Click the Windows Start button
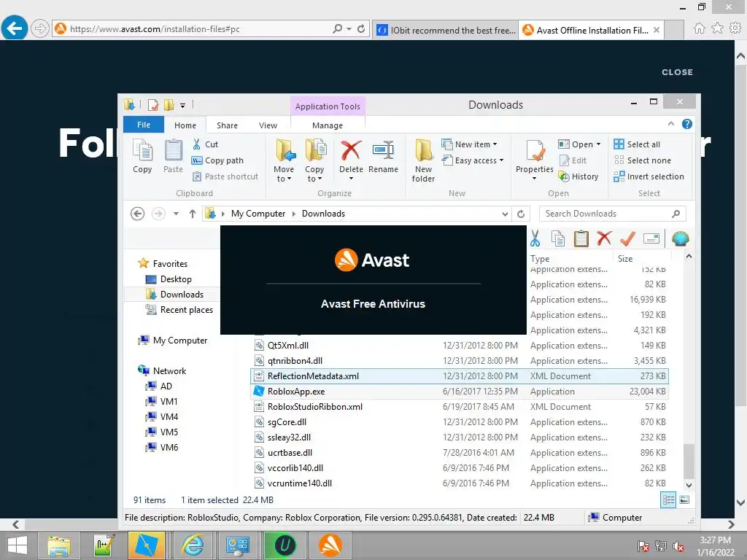This screenshot has height=560, width=747. (x=18, y=545)
